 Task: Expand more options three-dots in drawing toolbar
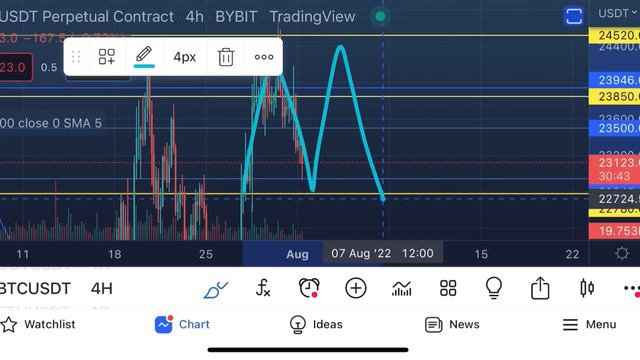tap(264, 57)
